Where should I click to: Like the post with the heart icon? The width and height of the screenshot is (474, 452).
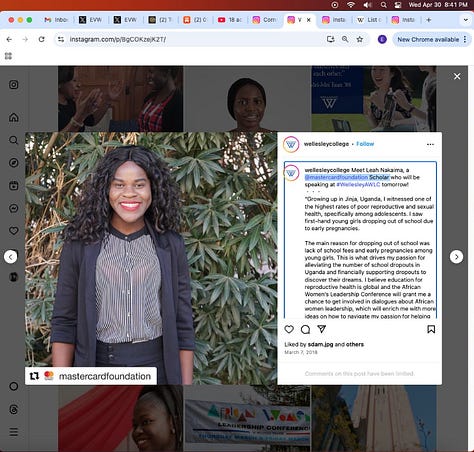[289, 329]
